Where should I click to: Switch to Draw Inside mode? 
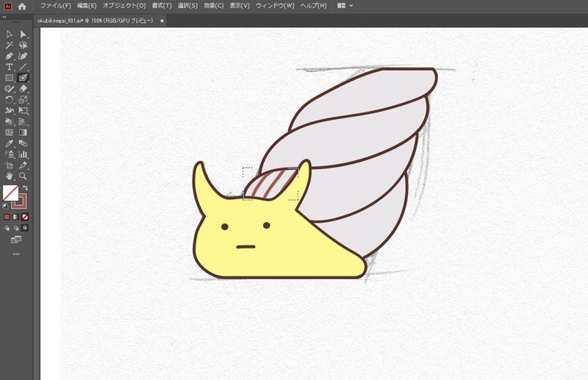coord(25,228)
